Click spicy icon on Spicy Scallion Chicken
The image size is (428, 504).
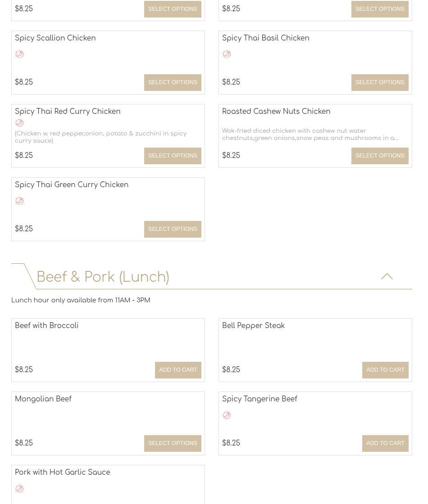click(19, 54)
